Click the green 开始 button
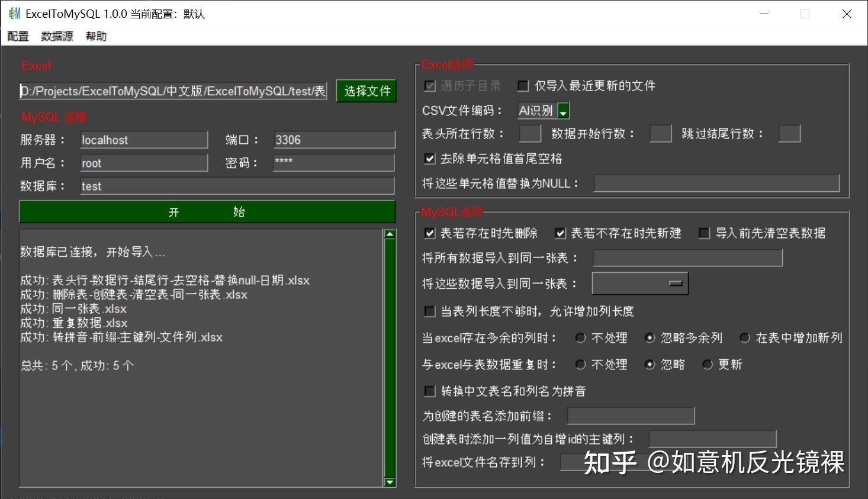 click(207, 212)
